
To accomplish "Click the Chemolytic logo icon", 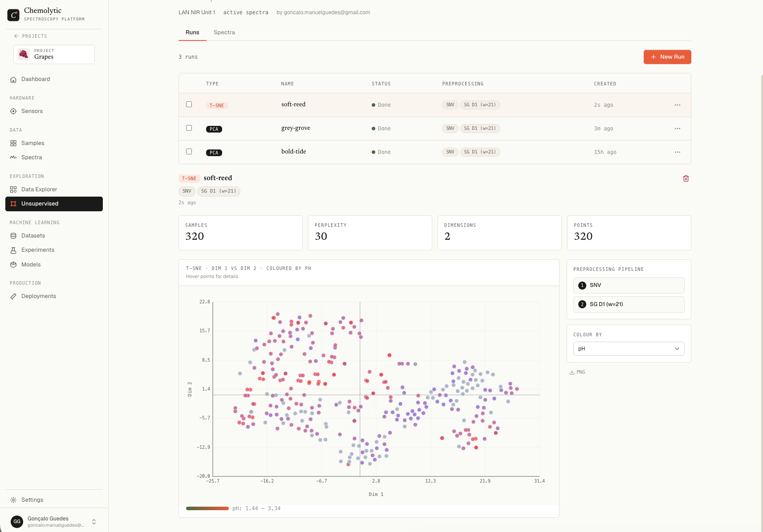I will 13,15.
